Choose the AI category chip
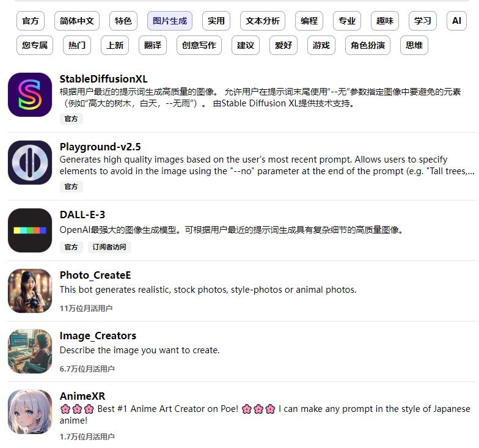Screen dimensions: 479x448 coord(457,21)
